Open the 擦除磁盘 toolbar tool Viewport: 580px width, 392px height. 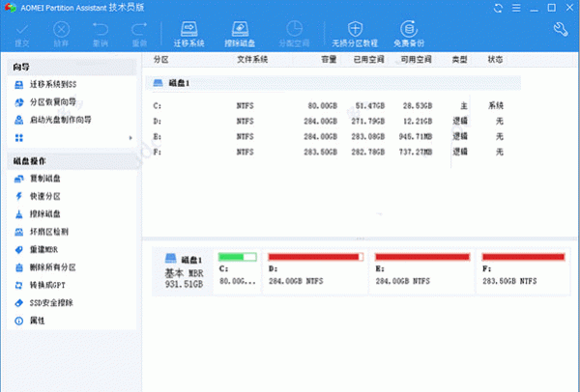[x=240, y=34]
